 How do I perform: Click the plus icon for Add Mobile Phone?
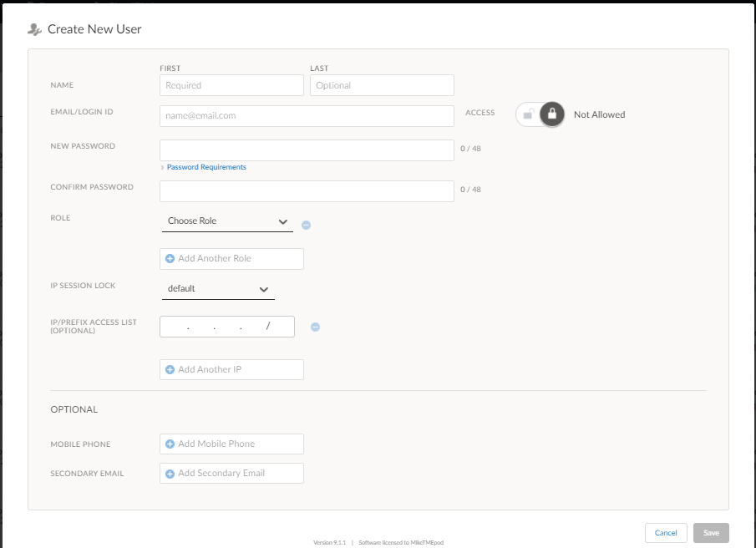(170, 444)
